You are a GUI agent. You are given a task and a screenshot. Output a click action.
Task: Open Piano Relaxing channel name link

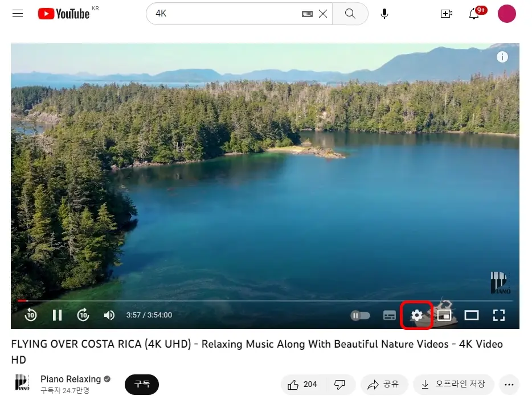pyautogui.click(x=71, y=379)
